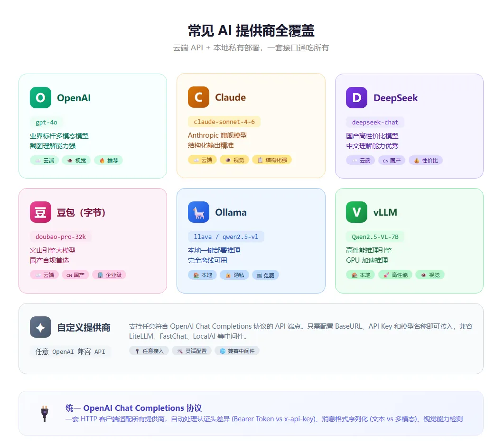The image size is (504, 446).
Task: Click the claude-sonnet-4-6 model chip
Action: 224,122
